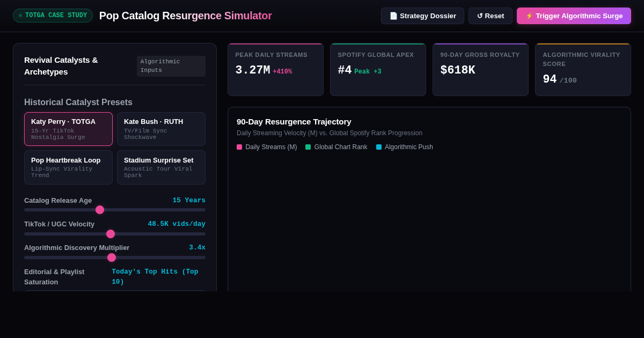The height and width of the screenshot is (338, 644).
Task: Click the TOTGA CASE STUDY badge
Action: [x=53, y=16]
